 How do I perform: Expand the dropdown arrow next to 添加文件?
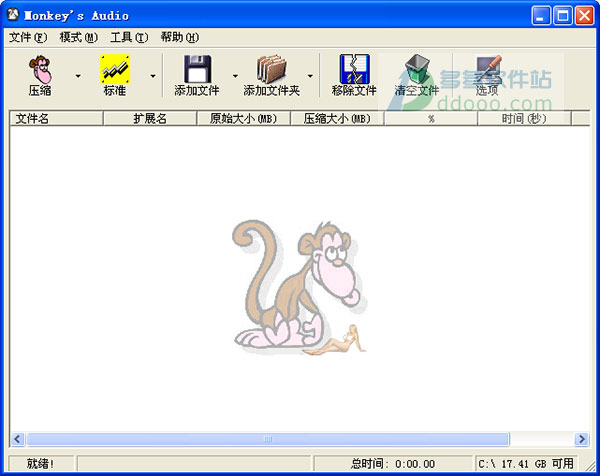point(235,76)
